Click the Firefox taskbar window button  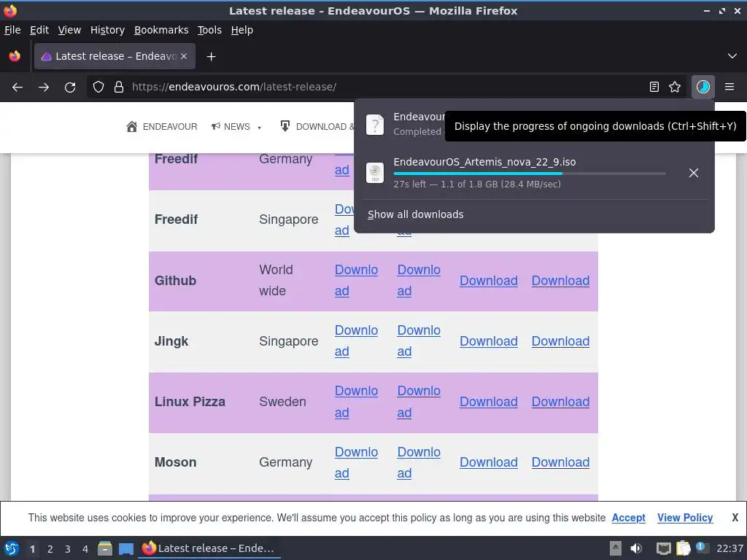point(209,548)
